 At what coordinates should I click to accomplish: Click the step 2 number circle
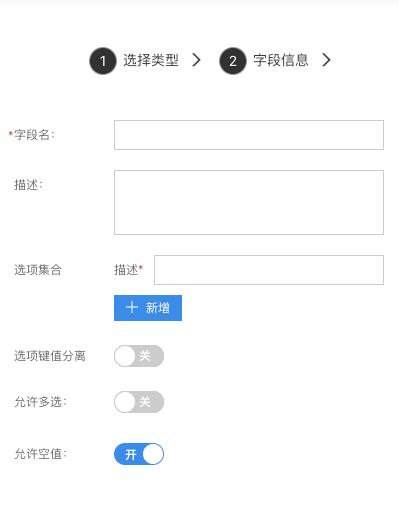[233, 61]
